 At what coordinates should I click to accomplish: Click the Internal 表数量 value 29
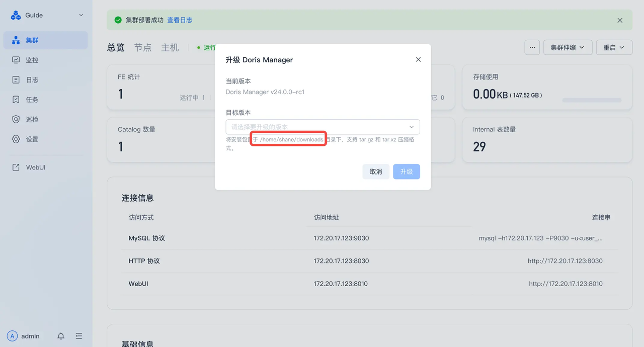[x=479, y=146]
